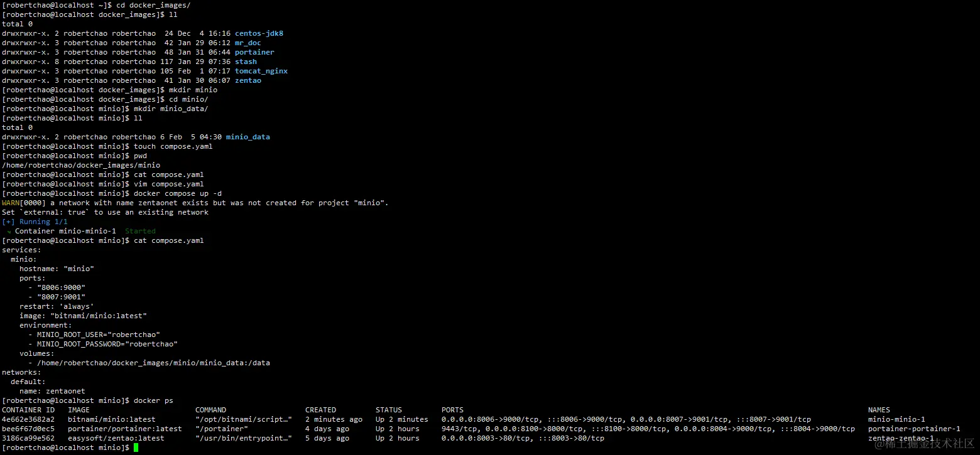Click the [+] Running 1/1 line
Screen dimensions: 980x455
tap(35, 222)
